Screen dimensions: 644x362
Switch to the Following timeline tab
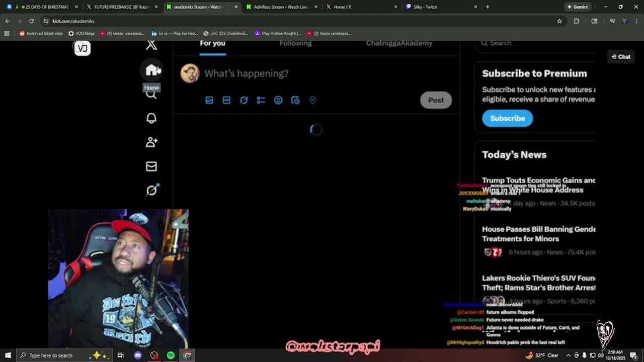(x=295, y=43)
